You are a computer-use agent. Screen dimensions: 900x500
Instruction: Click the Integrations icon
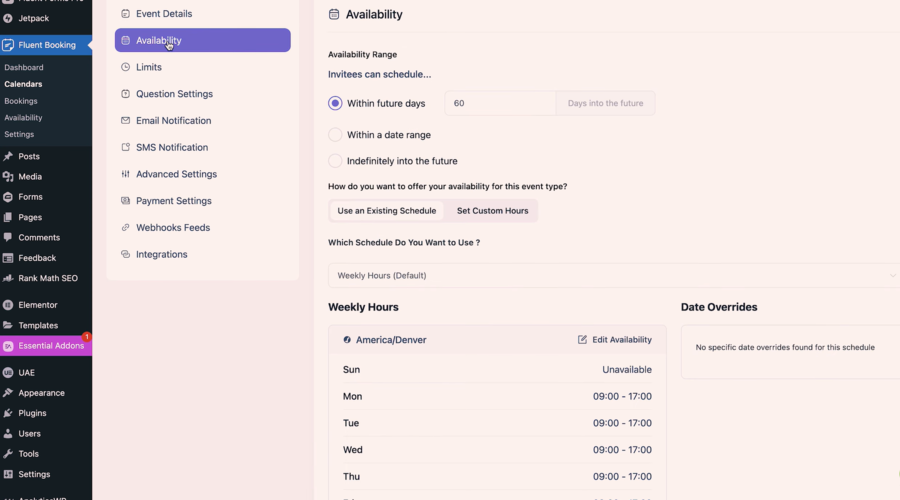[125, 254]
